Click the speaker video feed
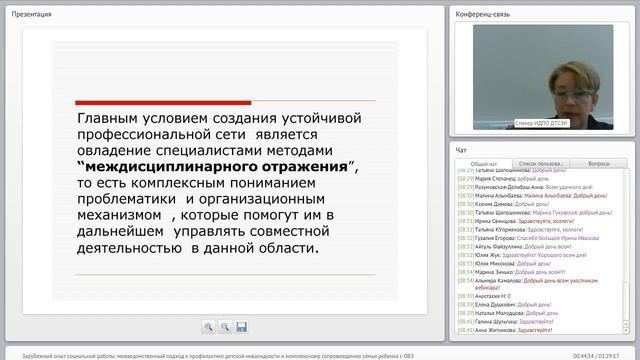Screen dimensions: 640x360 (x=543, y=77)
